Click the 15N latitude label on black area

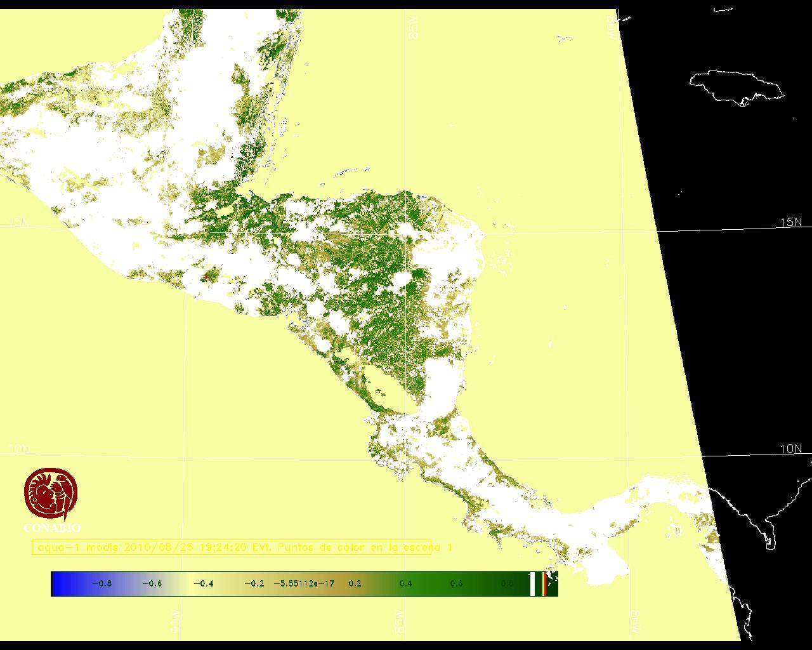coord(790,222)
